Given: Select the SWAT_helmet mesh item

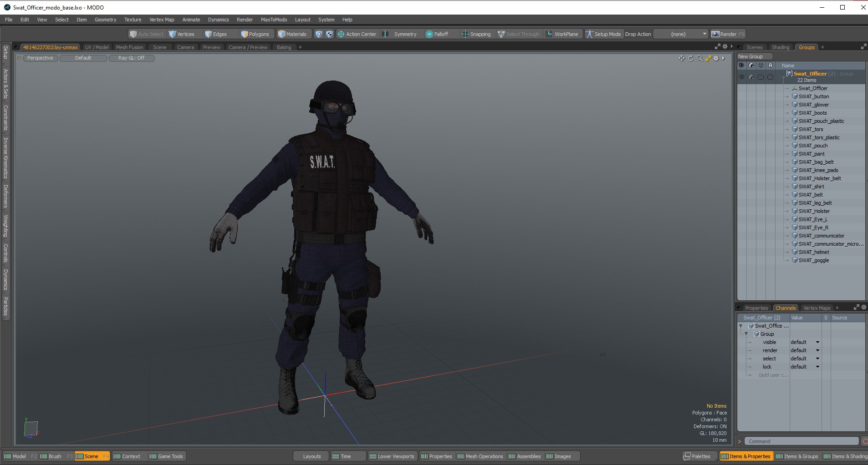Looking at the screenshot, I should click(x=814, y=252).
